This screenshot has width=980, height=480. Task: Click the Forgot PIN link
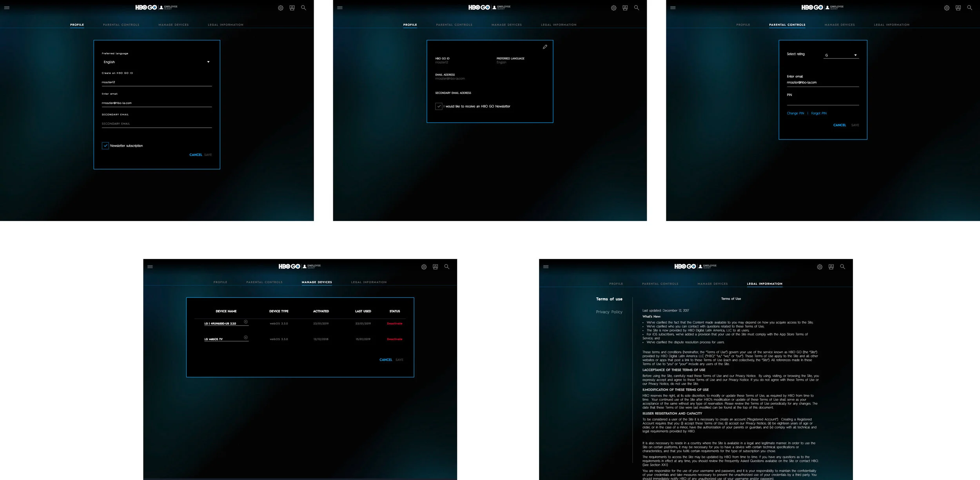[818, 113]
